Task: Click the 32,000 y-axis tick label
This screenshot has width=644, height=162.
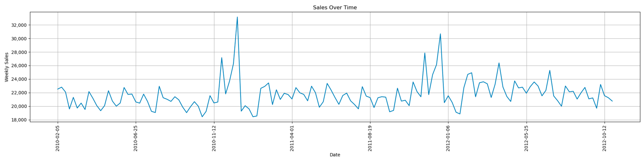Action: tap(19, 25)
